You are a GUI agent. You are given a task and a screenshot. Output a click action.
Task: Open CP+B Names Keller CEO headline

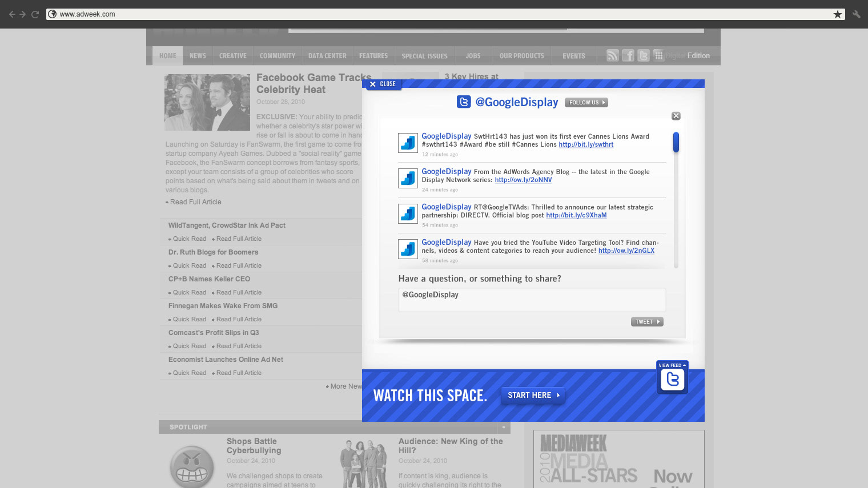(x=209, y=279)
